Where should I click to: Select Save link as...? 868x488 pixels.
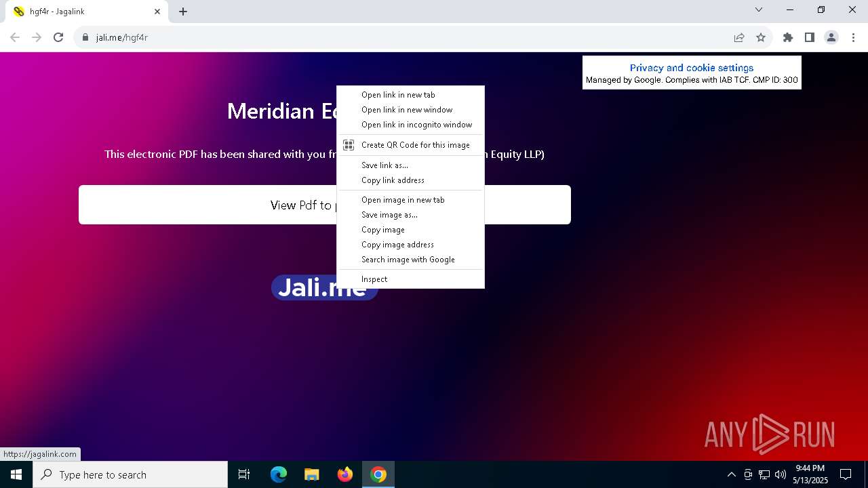pyautogui.click(x=411, y=165)
